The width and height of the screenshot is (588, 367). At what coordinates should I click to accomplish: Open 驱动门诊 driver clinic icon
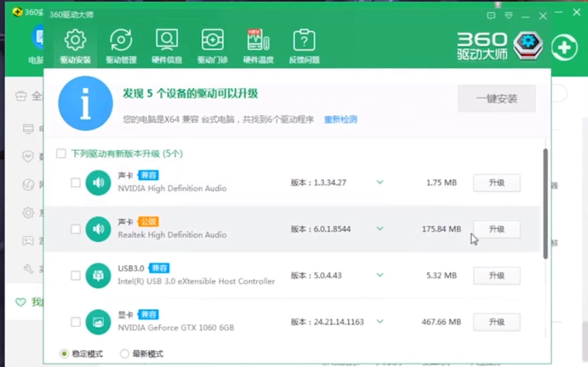click(x=213, y=41)
